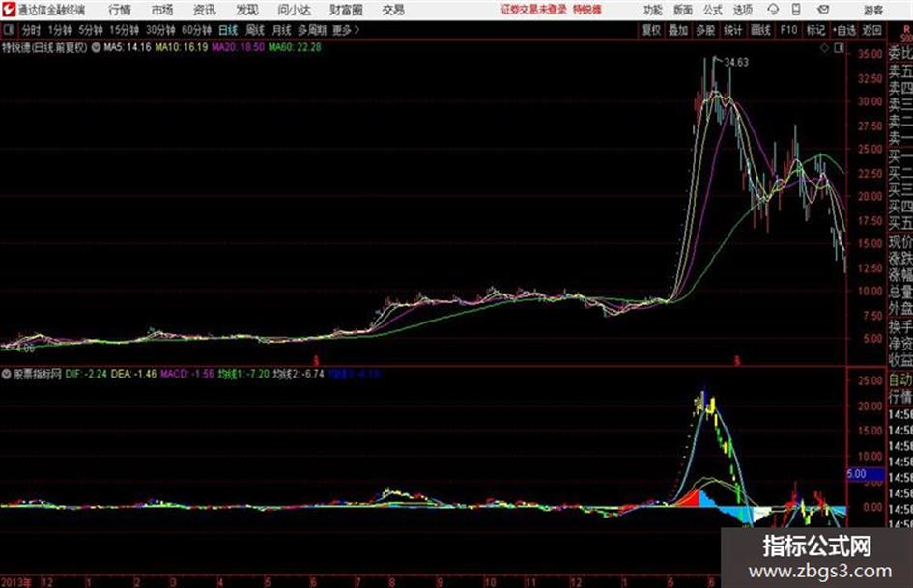The height and width of the screenshot is (588, 913).
Task: Switch to 15分钟 period tab
Action: coord(125,30)
